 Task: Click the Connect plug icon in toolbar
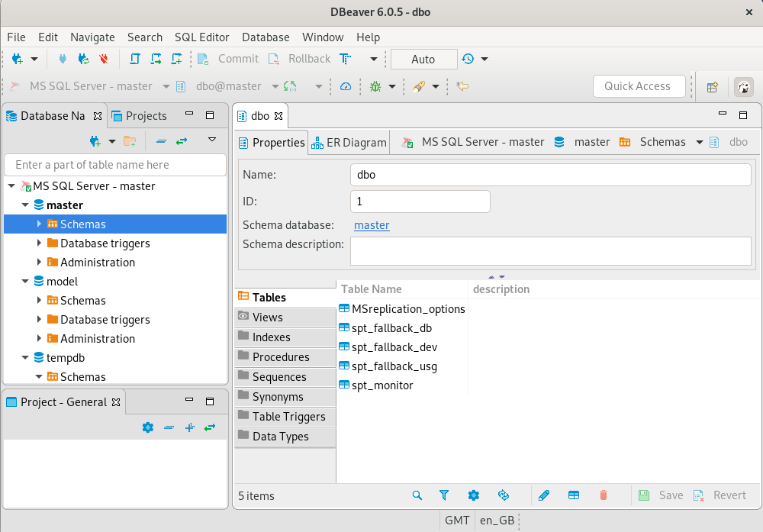coord(63,59)
